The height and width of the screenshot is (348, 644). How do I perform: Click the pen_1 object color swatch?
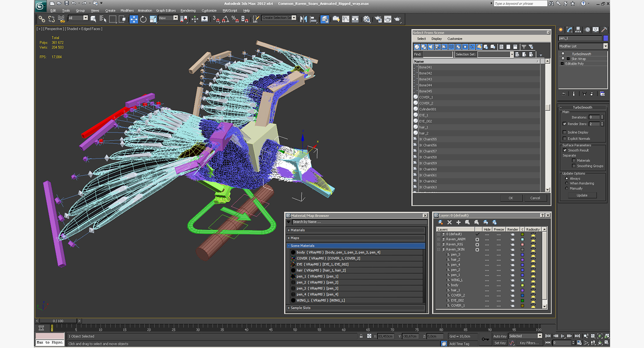pos(605,38)
